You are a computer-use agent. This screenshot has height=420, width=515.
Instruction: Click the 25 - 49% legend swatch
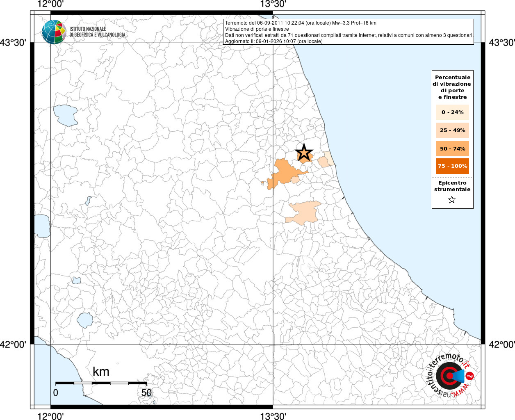452,130
